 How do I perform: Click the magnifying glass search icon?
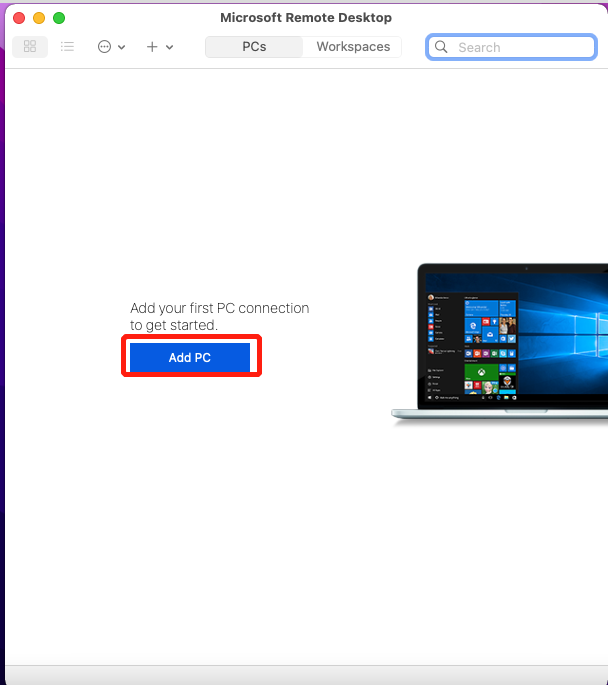point(441,47)
